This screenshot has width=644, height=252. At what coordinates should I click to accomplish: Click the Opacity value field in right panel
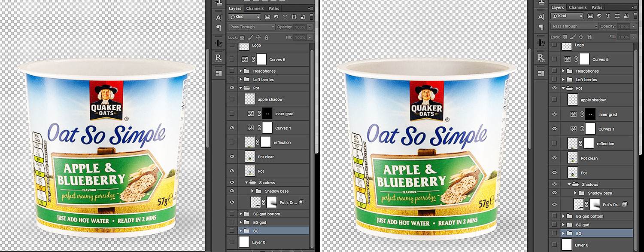tap(623, 26)
